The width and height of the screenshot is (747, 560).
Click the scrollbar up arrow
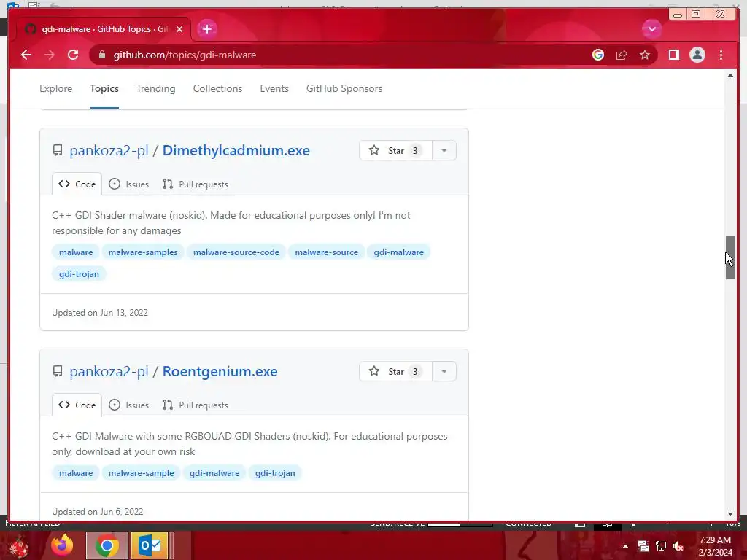(730, 76)
